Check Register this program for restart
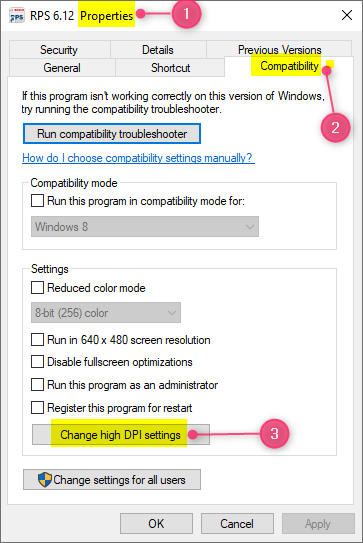The width and height of the screenshot is (363, 543). pyautogui.click(x=37, y=408)
